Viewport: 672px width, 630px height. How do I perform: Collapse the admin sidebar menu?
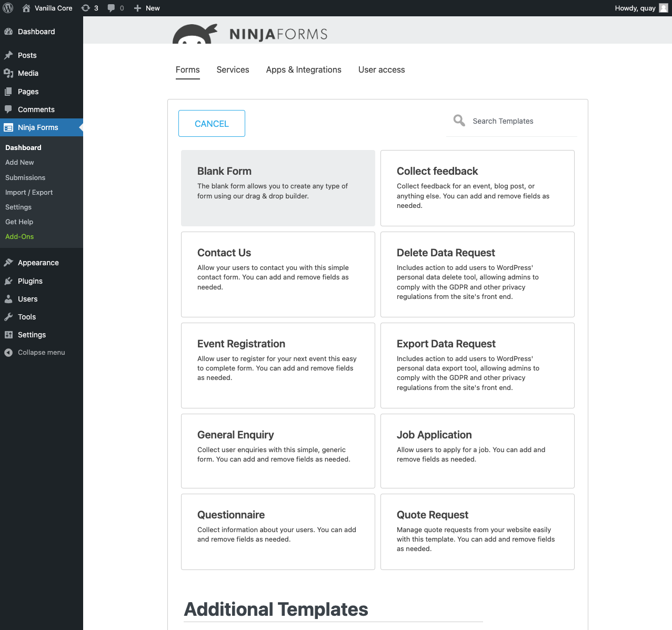coord(41,352)
